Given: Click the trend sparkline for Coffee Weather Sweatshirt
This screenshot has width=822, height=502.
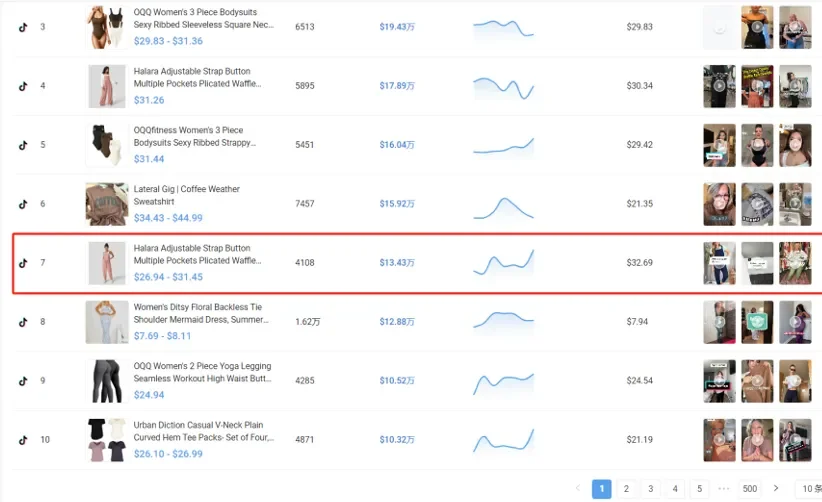Looking at the screenshot, I should click(x=503, y=208).
